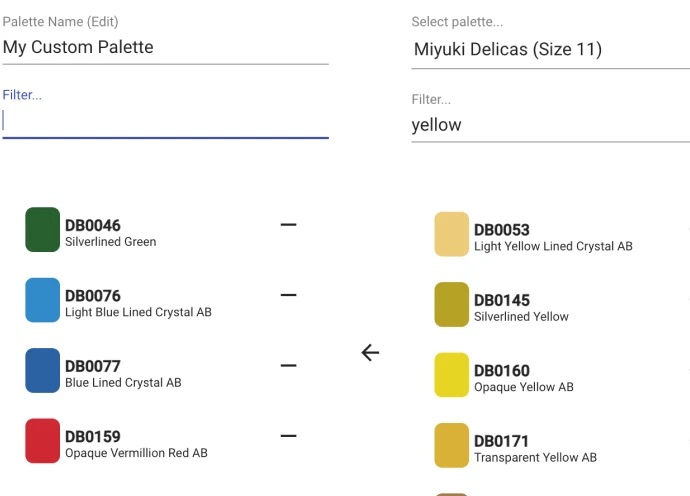690x496 pixels.
Task: Click the DB0053 Light Yellow Lined Crystal label
Action: tap(553, 238)
